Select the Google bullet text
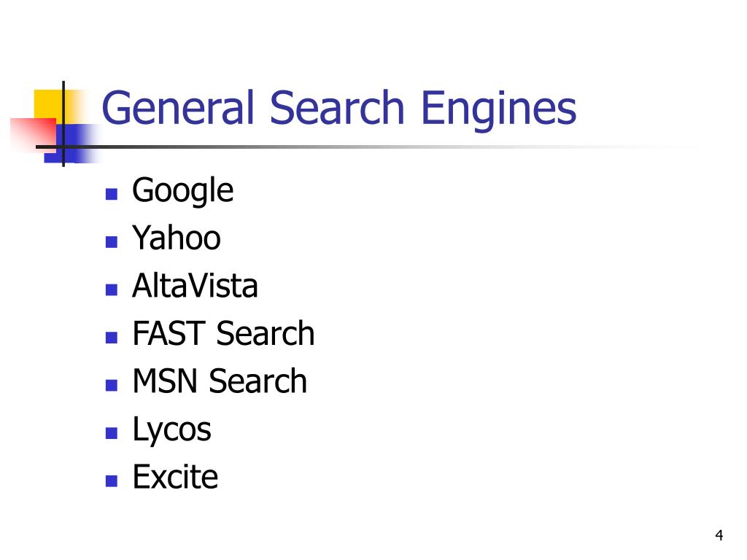The width and height of the screenshot is (747, 560). coord(182,190)
